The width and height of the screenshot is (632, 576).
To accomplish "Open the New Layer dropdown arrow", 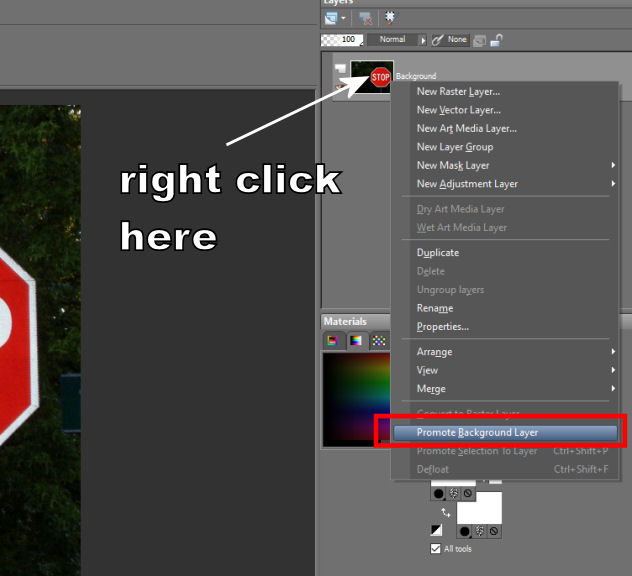I will 343,18.
